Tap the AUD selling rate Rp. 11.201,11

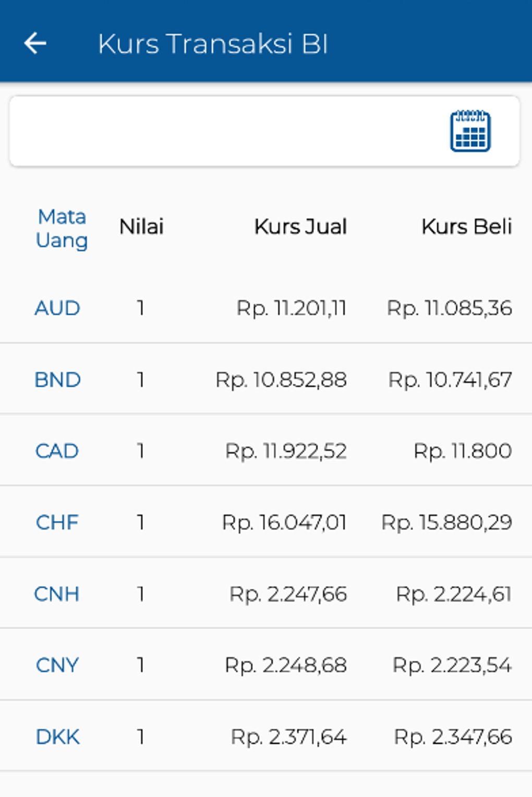(x=291, y=308)
